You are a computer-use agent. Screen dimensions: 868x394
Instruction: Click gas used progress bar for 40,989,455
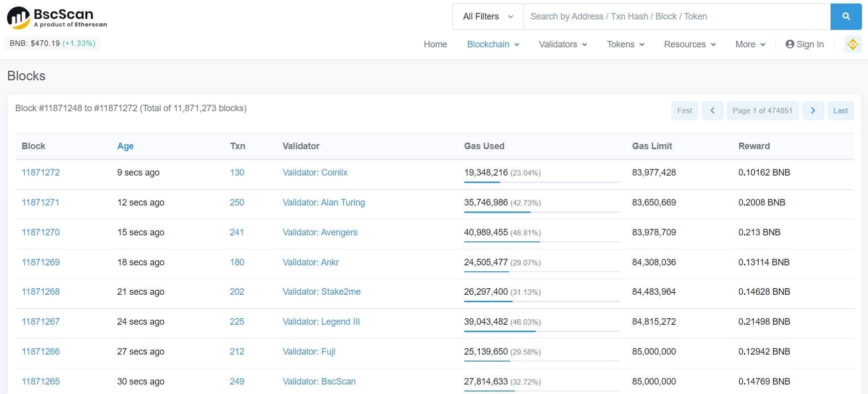[x=542, y=242]
